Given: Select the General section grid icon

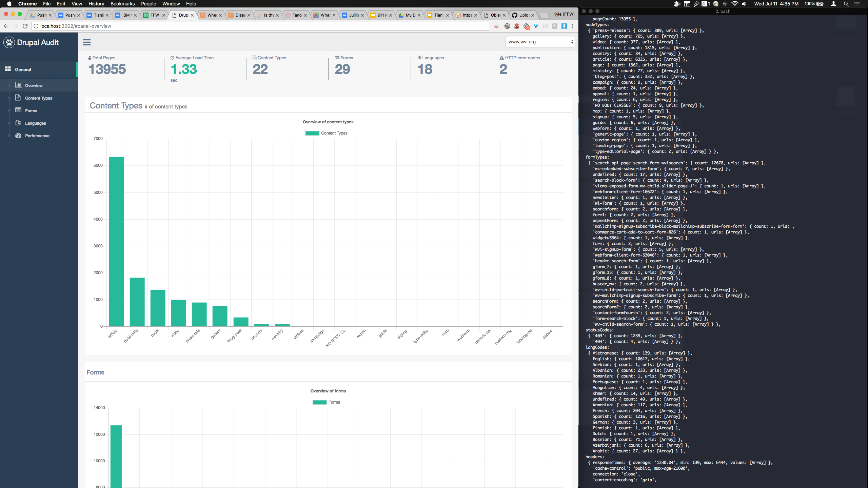Looking at the screenshot, I should point(8,69).
